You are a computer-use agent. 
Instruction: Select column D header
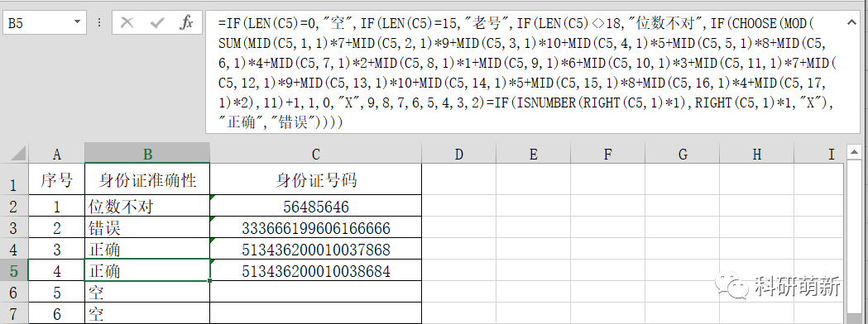(458, 154)
